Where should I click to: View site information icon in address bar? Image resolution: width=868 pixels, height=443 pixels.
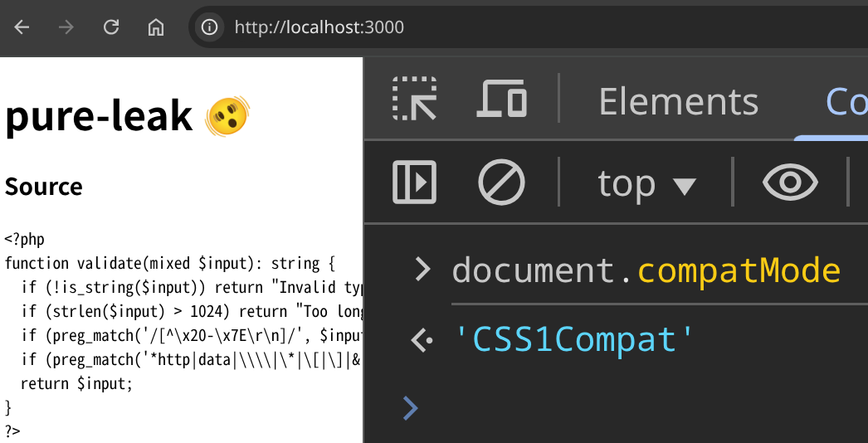[209, 27]
